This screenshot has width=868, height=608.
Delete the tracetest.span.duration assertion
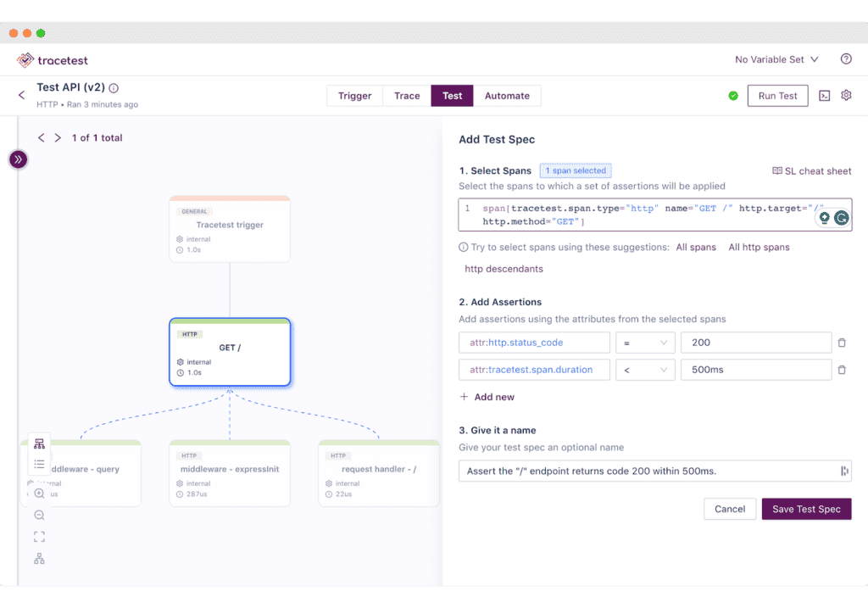[x=842, y=370]
